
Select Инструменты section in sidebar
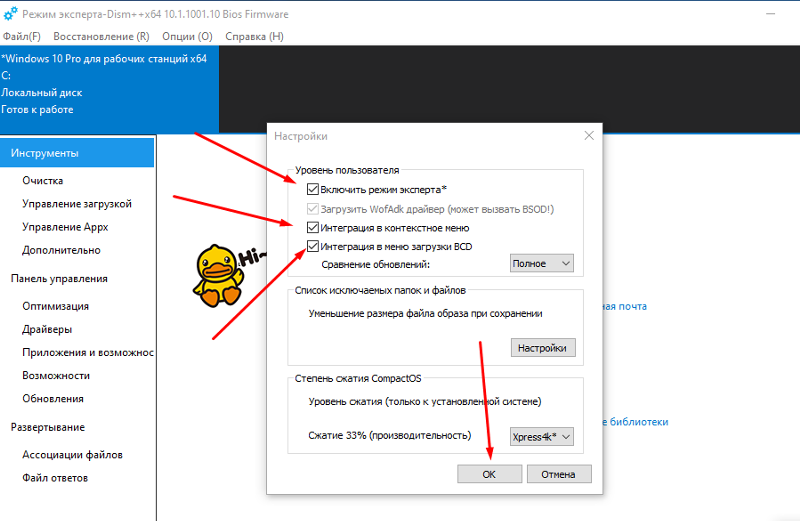[x=77, y=153]
